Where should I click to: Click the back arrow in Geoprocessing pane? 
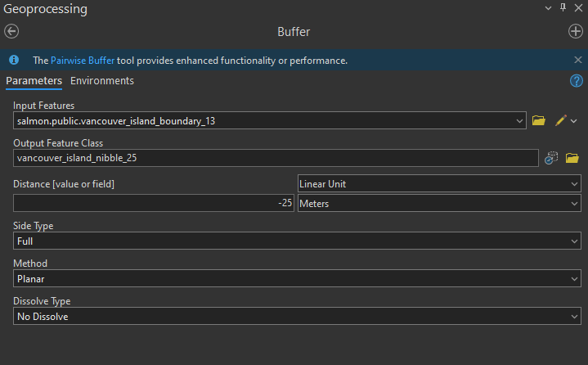coord(11,32)
